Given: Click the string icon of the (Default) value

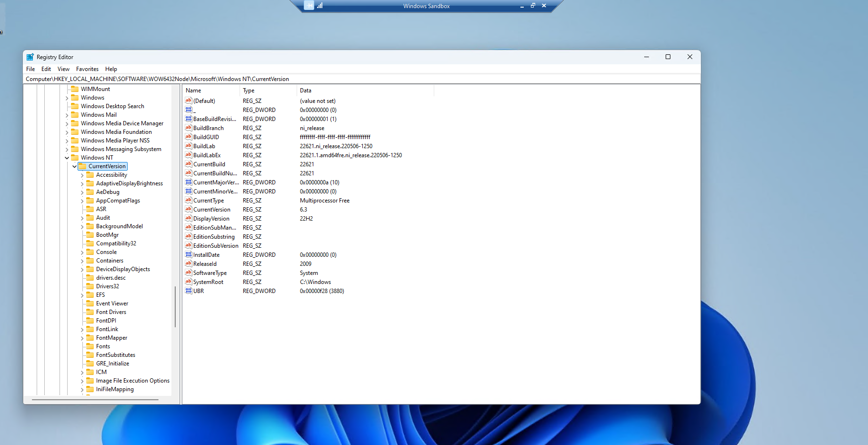Looking at the screenshot, I should pyautogui.click(x=189, y=101).
